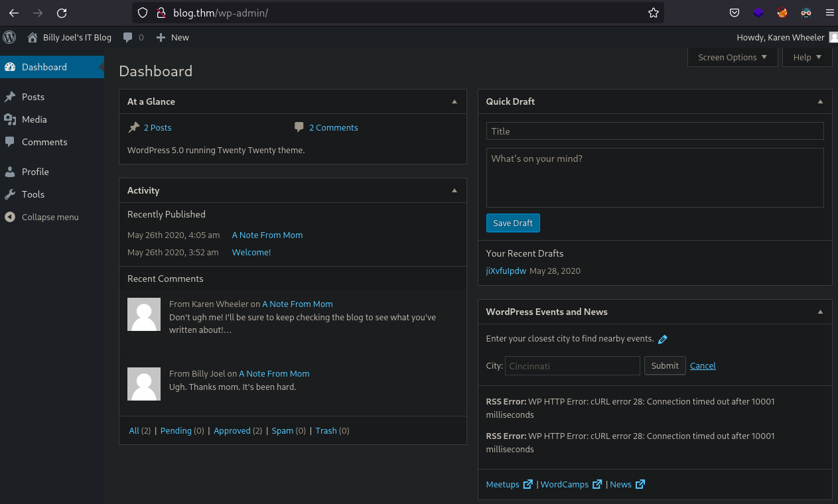Click the WordPress logo in the top toolbar

coord(9,37)
